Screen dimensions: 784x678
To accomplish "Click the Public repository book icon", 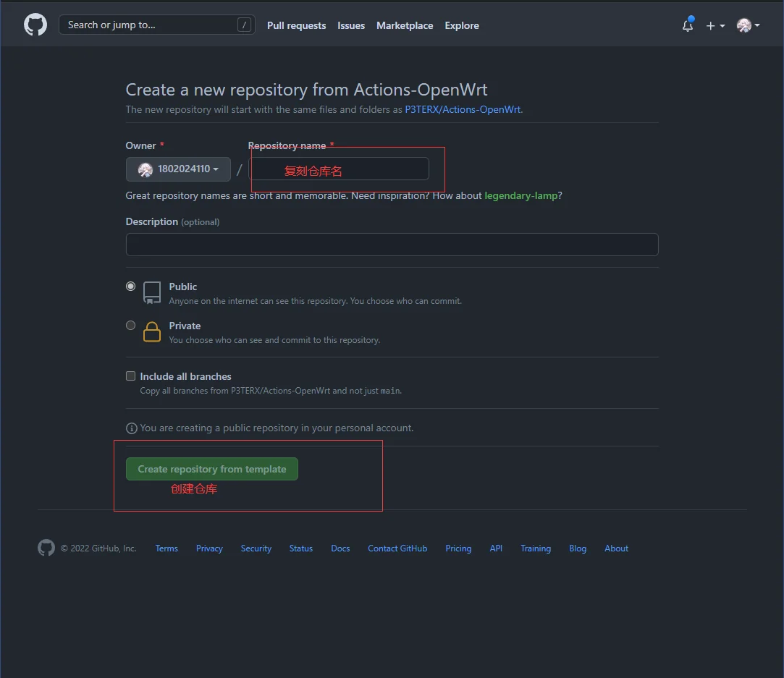I will click(x=152, y=293).
